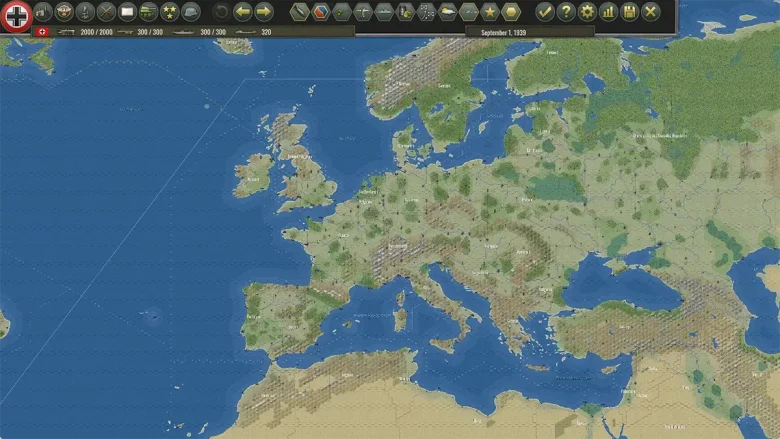Screen dimensions: 780x439
Task: Toggle the yellow hex grid overlay
Action: coord(510,12)
